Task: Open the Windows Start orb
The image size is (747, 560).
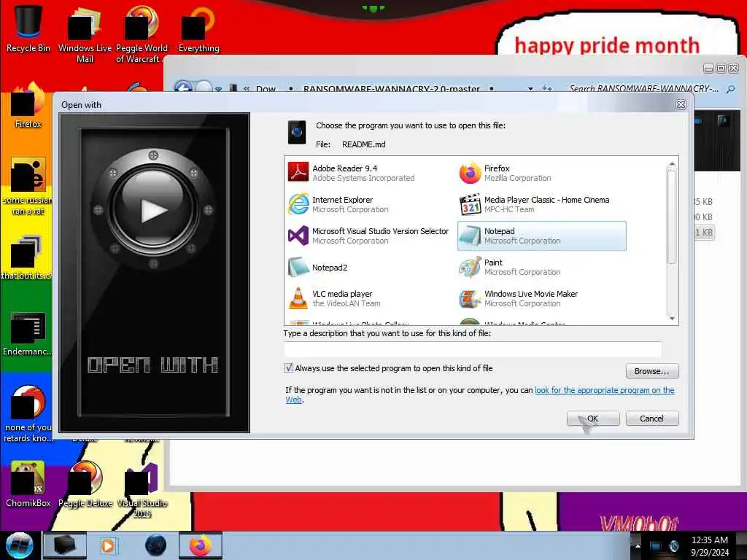Action: [20, 545]
